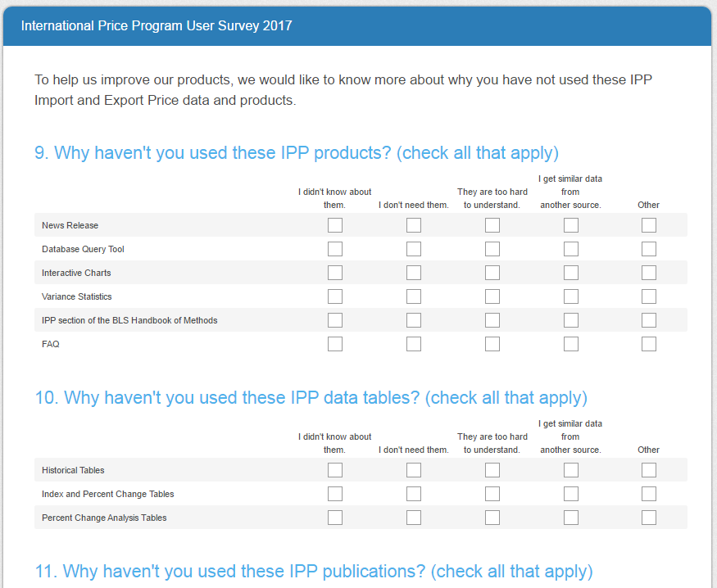Tick 'I don't need them' for Interactive Charts
This screenshot has height=588, width=717.
click(414, 273)
